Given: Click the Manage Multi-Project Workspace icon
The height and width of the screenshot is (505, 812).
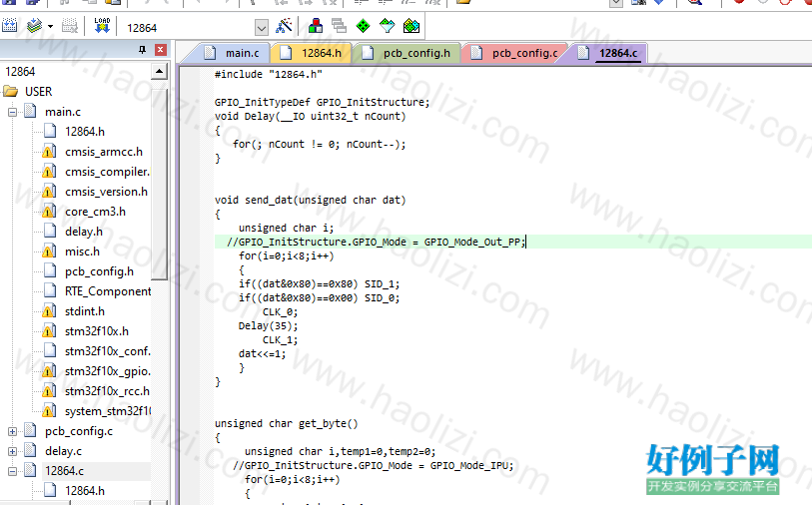Looking at the screenshot, I should (x=339, y=25).
